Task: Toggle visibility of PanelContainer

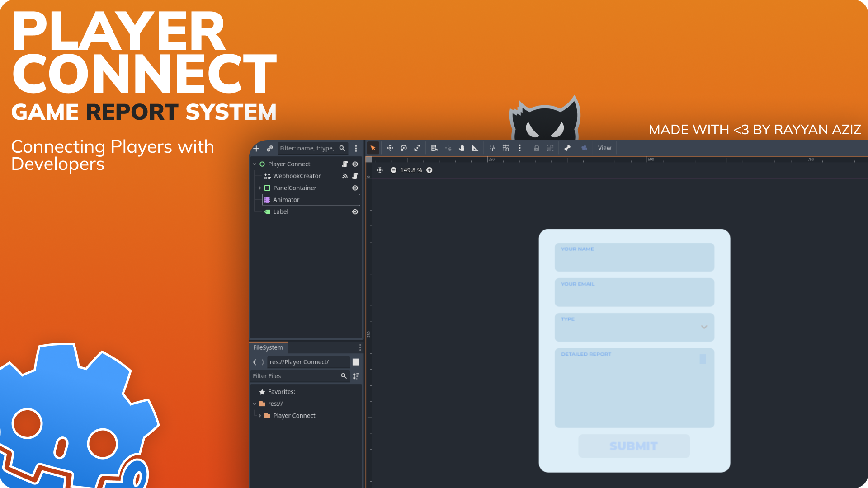Action: coord(355,188)
